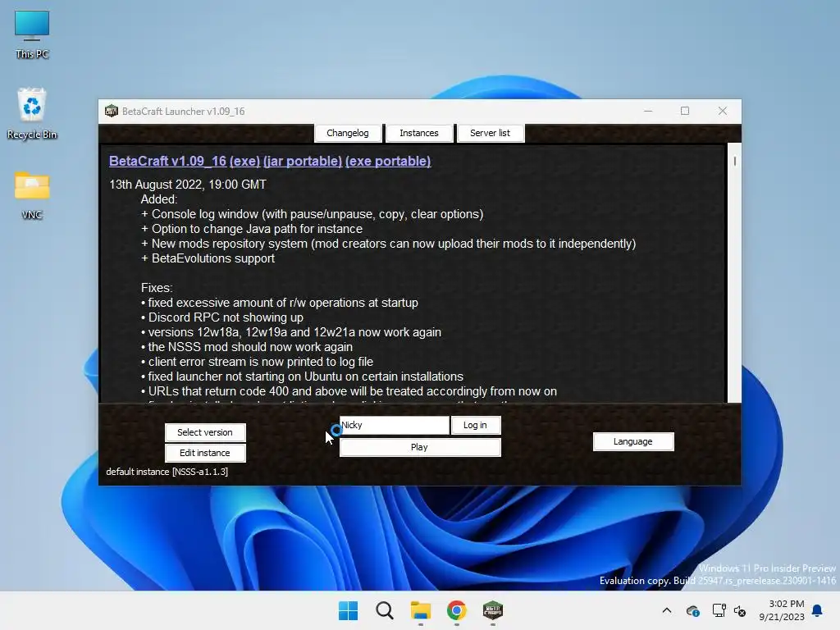Follow the (jar portable) download link
Viewport: 840px width, 630px height.
(x=303, y=162)
